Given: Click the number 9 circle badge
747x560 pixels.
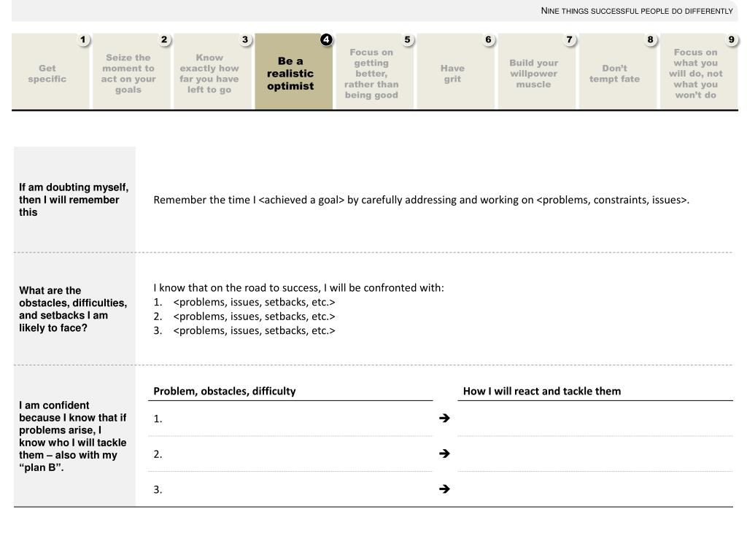Looking at the screenshot, I should [x=731, y=39].
